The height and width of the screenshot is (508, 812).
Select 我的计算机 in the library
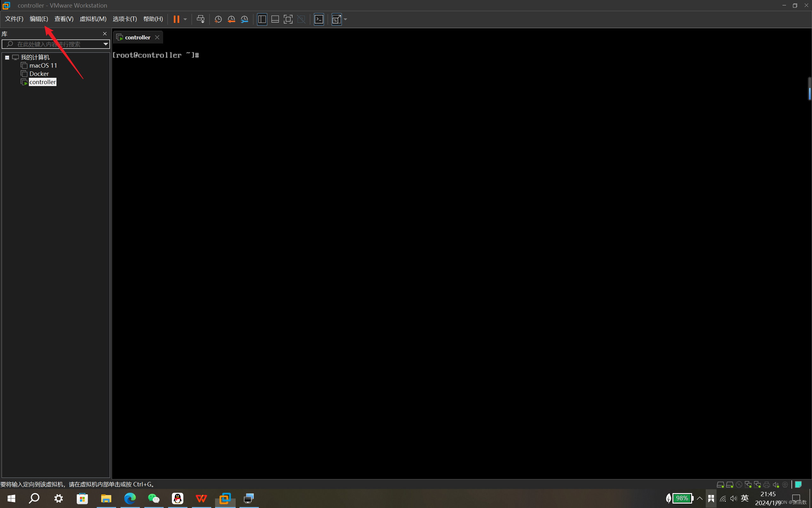point(35,57)
